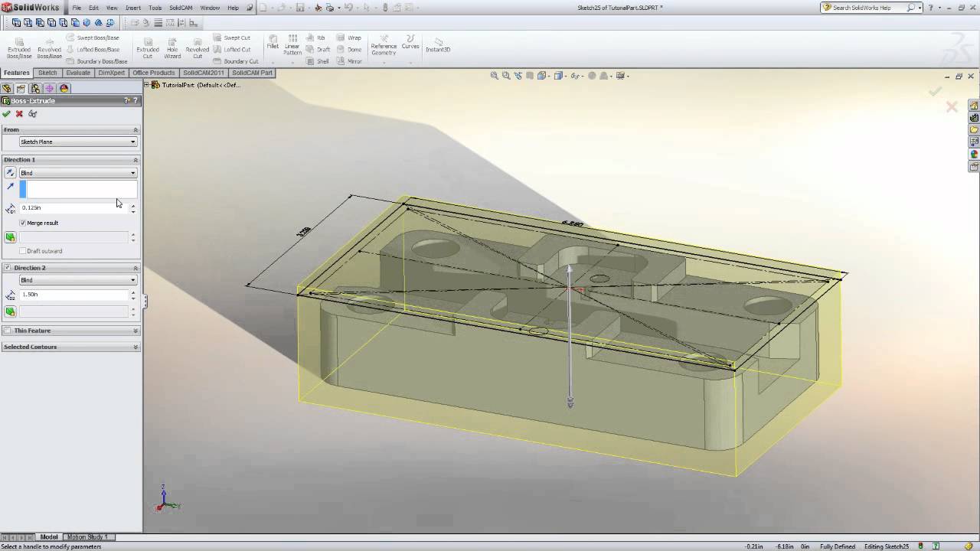Open Appearances task pane color-wheel icon

tap(974, 155)
